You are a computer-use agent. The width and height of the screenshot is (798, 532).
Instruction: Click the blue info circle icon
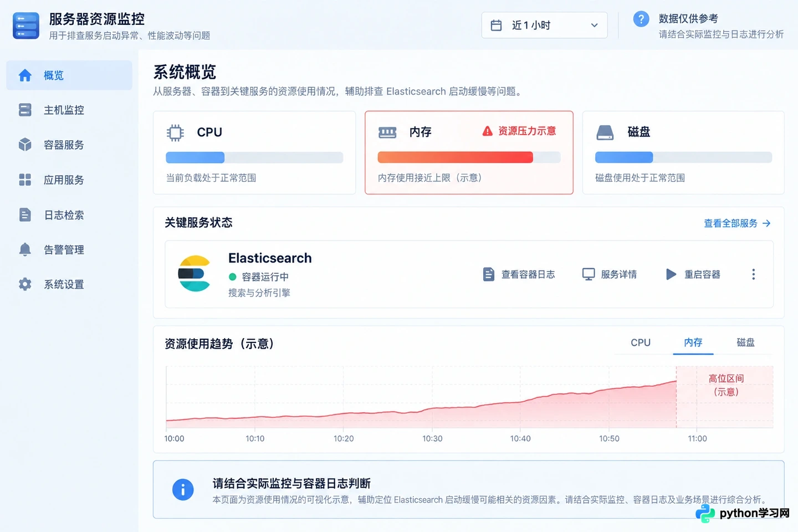(183, 490)
